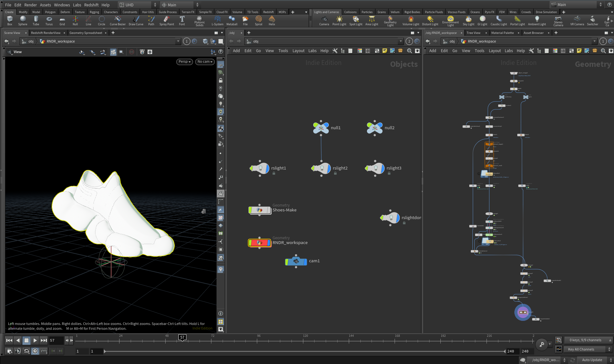Expand Objects network path history dropdown
This screenshot has width=614, height=364.
401,41
